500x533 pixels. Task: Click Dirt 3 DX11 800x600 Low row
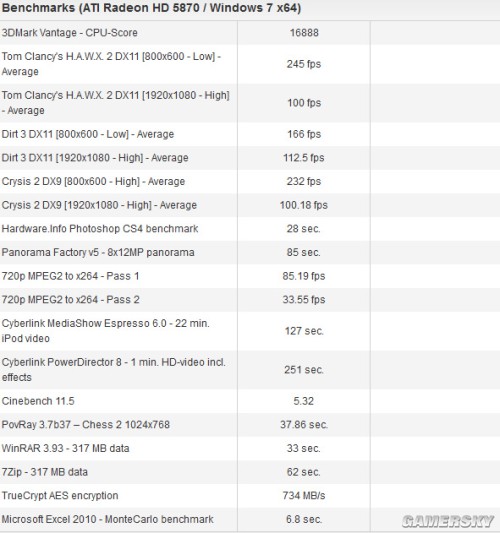[250, 134]
